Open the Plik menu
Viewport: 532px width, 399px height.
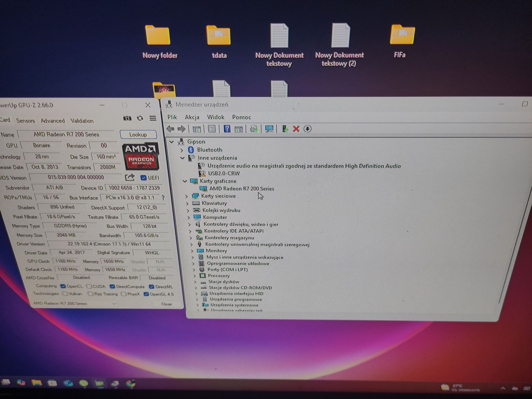pyautogui.click(x=172, y=117)
